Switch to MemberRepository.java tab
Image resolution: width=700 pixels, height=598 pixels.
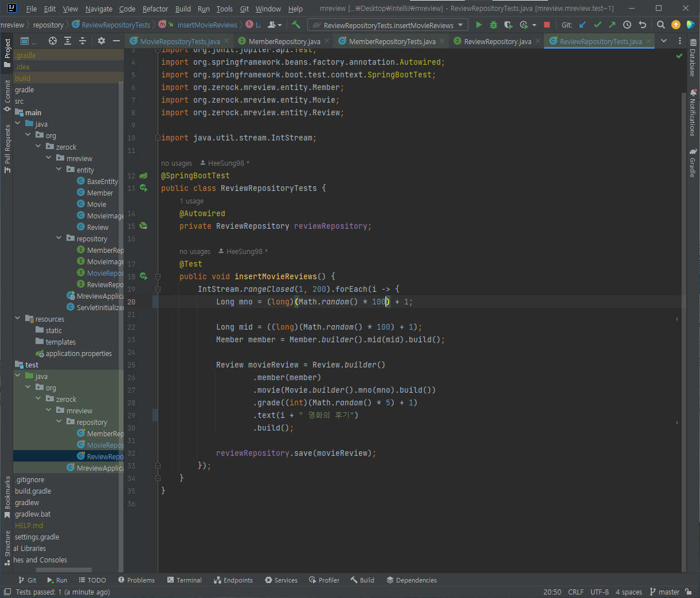pyautogui.click(x=284, y=41)
